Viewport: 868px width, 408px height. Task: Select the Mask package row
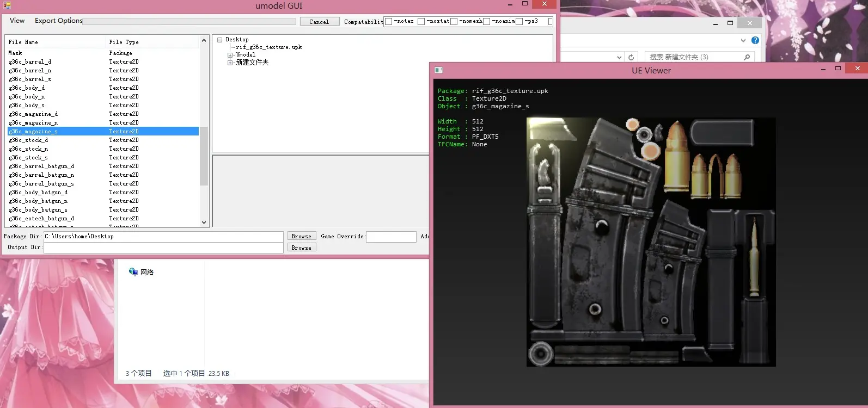click(103, 53)
